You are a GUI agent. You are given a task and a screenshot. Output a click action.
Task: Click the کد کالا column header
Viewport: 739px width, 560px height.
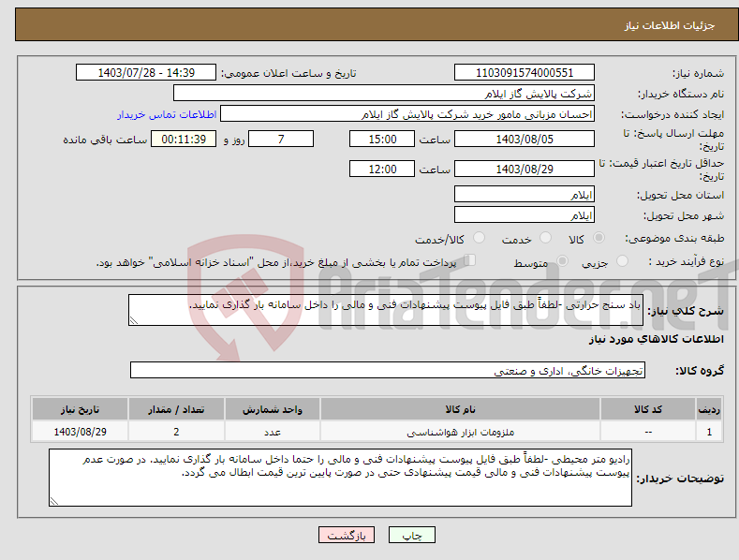click(648, 409)
